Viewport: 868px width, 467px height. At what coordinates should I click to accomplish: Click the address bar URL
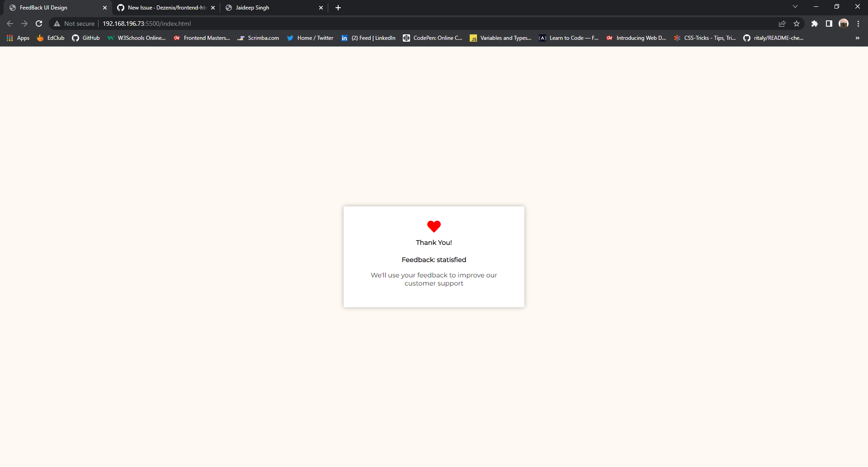click(146, 24)
